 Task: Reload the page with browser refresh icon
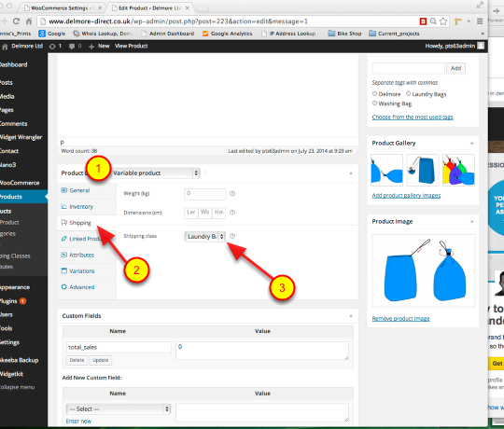click(16, 21)
